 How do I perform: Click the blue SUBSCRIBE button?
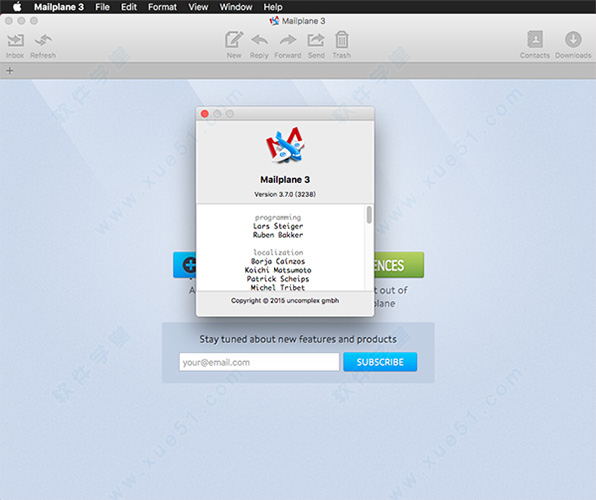[380, 362]
